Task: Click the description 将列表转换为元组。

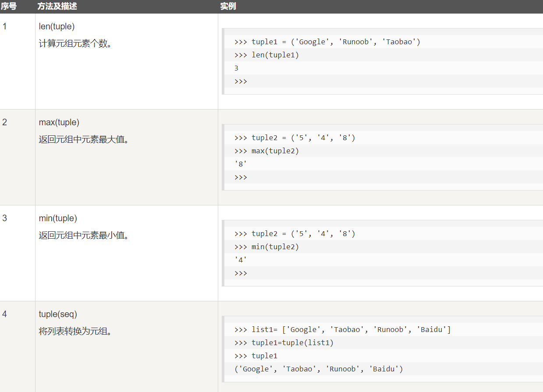Action: pos(75,331)
